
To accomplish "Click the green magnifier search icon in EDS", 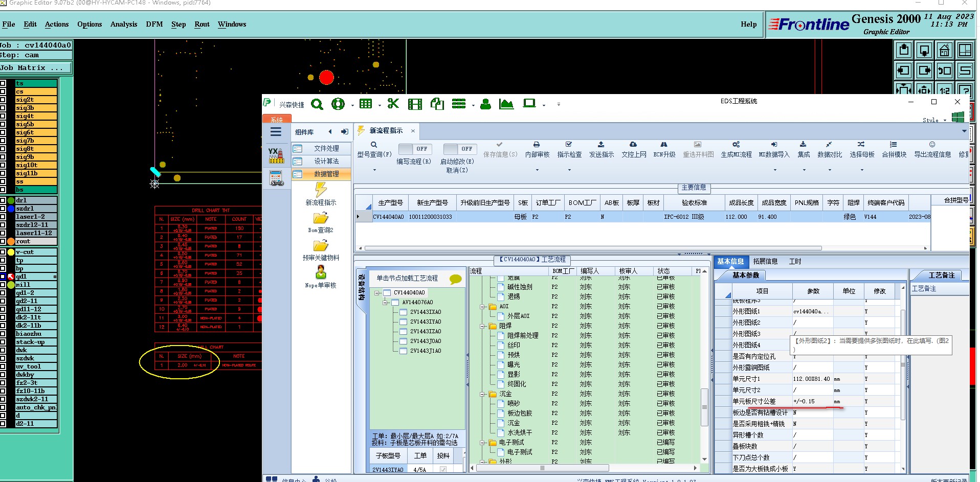I will coord(317,104).
